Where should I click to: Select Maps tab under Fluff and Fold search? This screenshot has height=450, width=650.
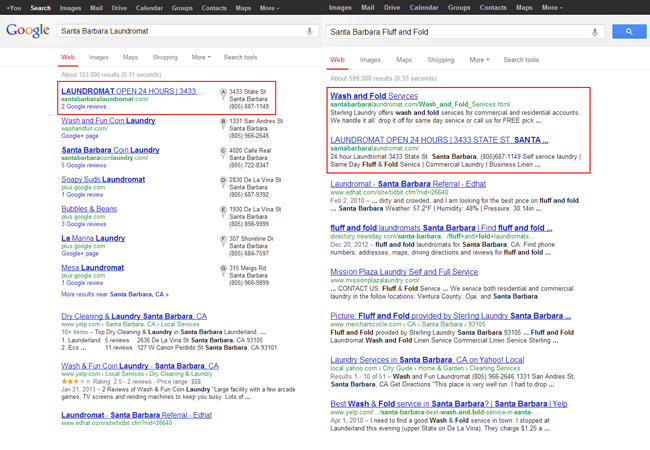pyautogui.click(x=404, y=60)
